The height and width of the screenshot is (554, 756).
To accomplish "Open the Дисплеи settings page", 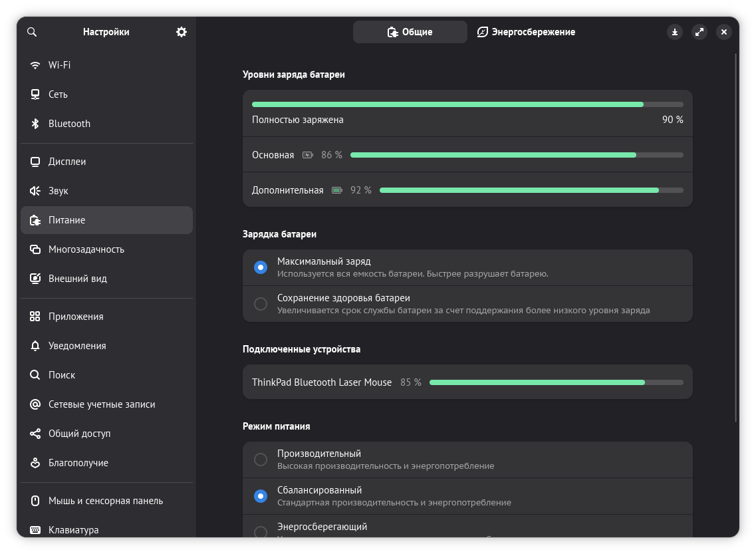I will point(67,162).
